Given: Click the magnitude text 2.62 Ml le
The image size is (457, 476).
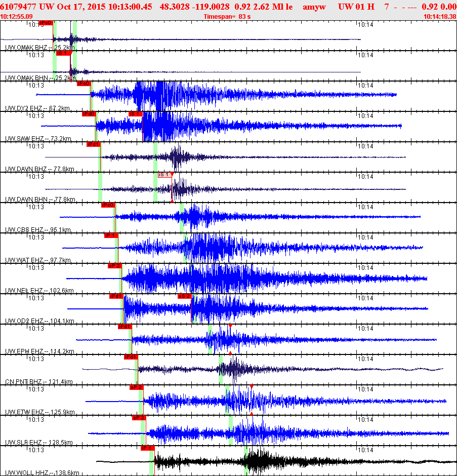Looking at the screenshot, I should coord(270,7).
